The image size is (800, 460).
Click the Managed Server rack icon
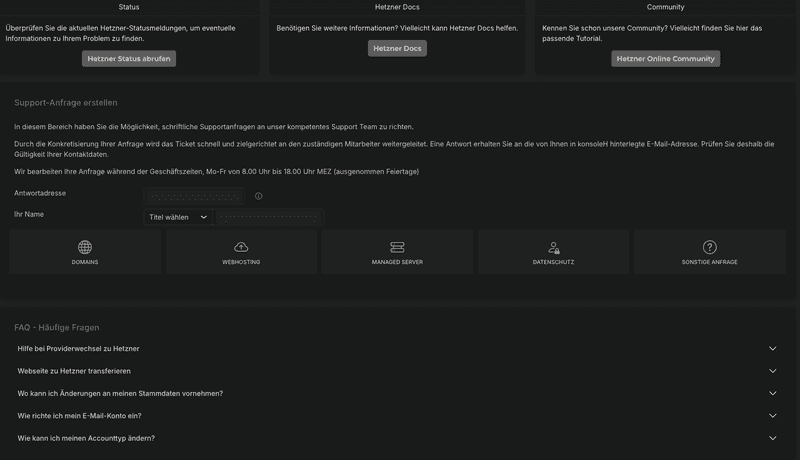tap(397, 247)
